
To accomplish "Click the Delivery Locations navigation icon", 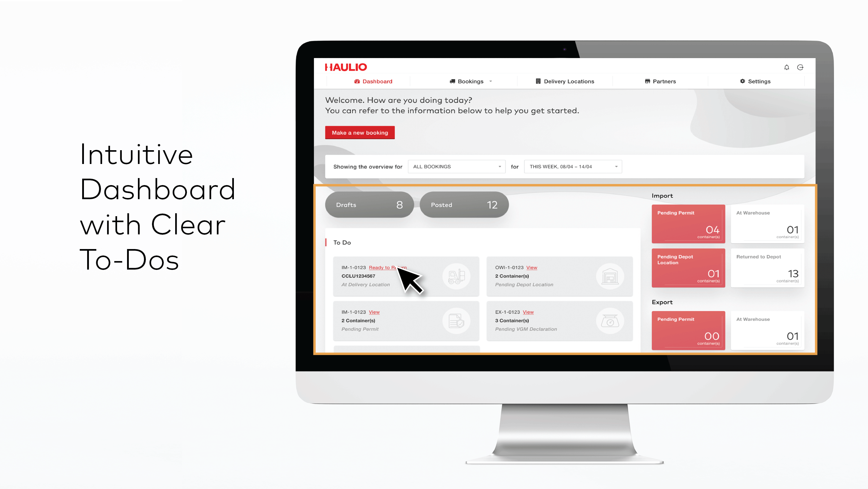I will click(537, 81).
